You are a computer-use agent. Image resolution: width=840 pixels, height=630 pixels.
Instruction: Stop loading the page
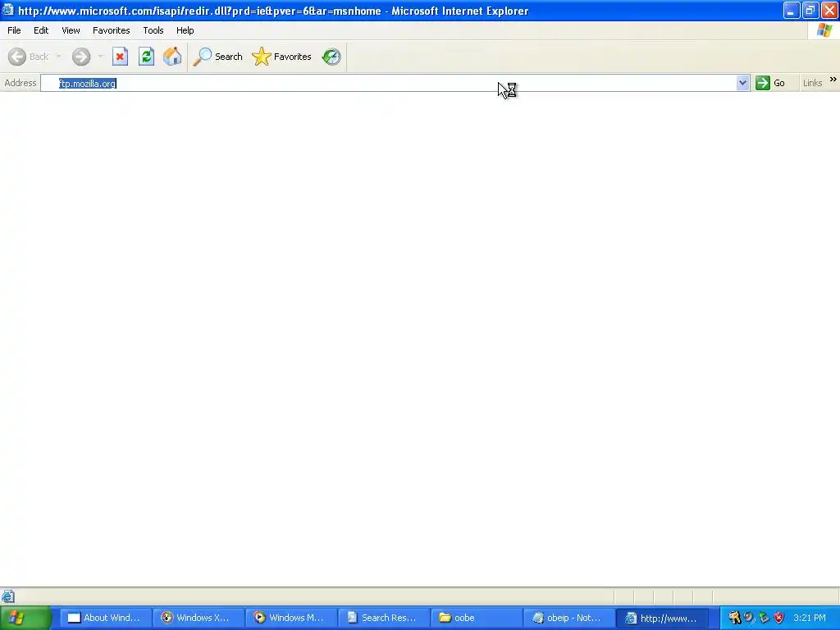point(120,57)
